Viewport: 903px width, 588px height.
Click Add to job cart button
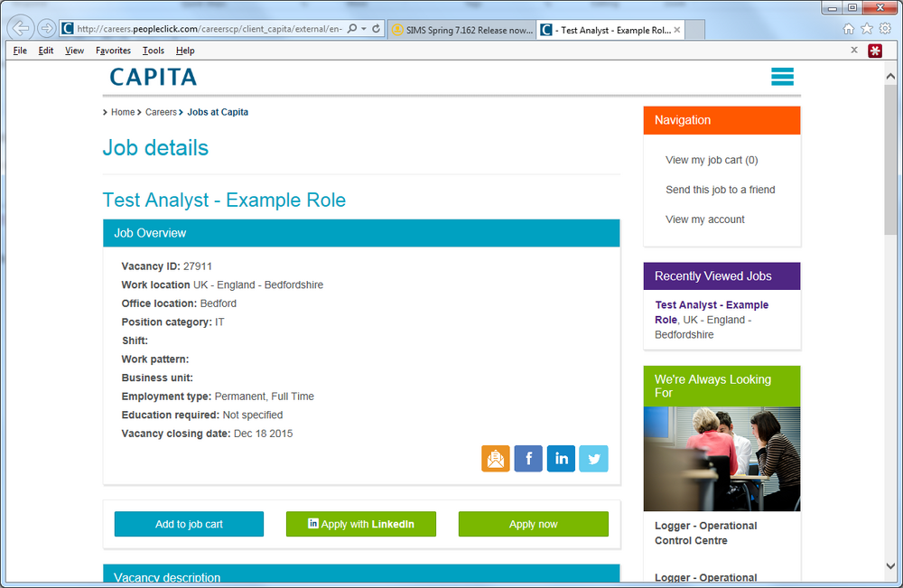click(x=189, y=524)
